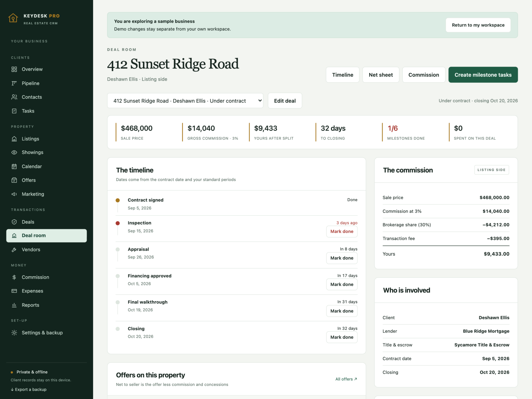The image size is (532, 399).
Task: Click the Offers icon in sidebar
Action: pos(14,180)
